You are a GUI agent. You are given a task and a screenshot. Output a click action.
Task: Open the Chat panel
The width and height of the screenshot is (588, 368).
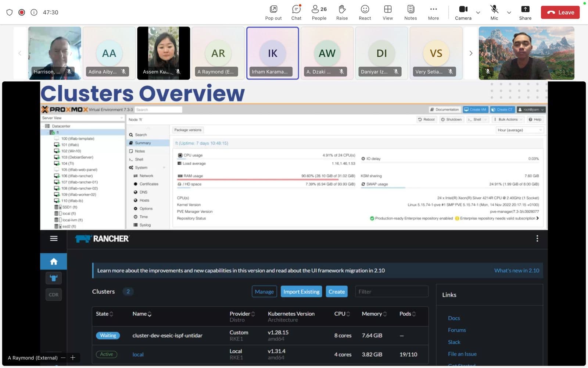(x=296, y=13)
